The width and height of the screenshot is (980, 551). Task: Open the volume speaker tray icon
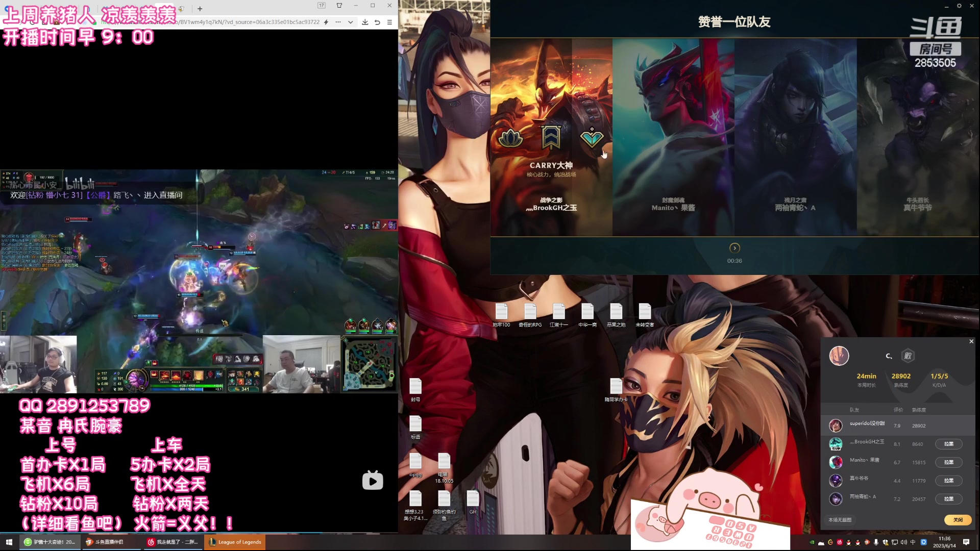[904, 542]
